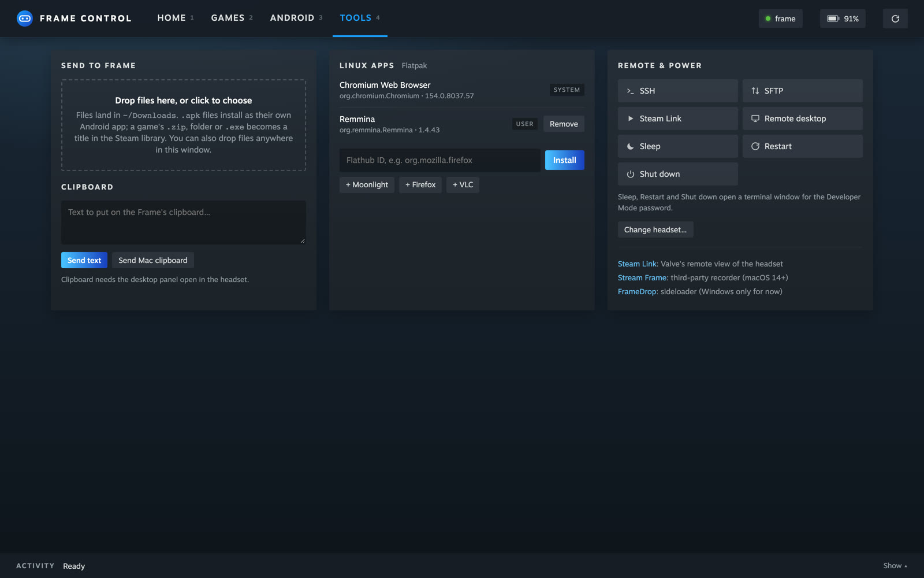The width and height of the screenshot is (924, 578).
Task: Click the Chromium Web Browser entry name
Action: [x=385, y=85]
